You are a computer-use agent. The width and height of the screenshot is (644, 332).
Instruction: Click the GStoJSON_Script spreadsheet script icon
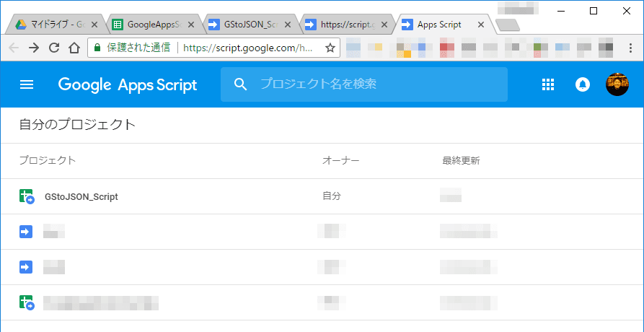(27, 196)
